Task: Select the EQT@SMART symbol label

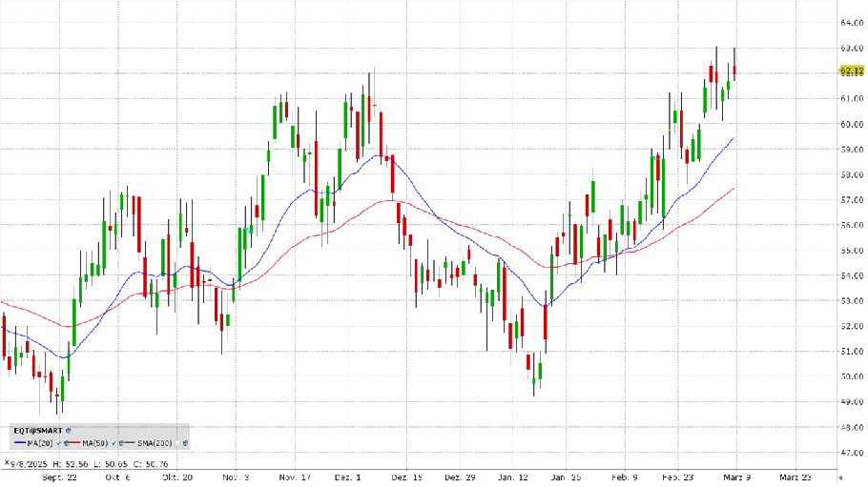Action: 38,431
